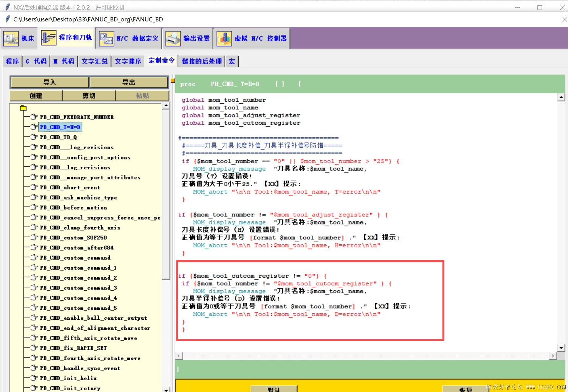Switch to the G 代码 tab
This screenshot has width=568, height=392.
(x=36, y=61)
